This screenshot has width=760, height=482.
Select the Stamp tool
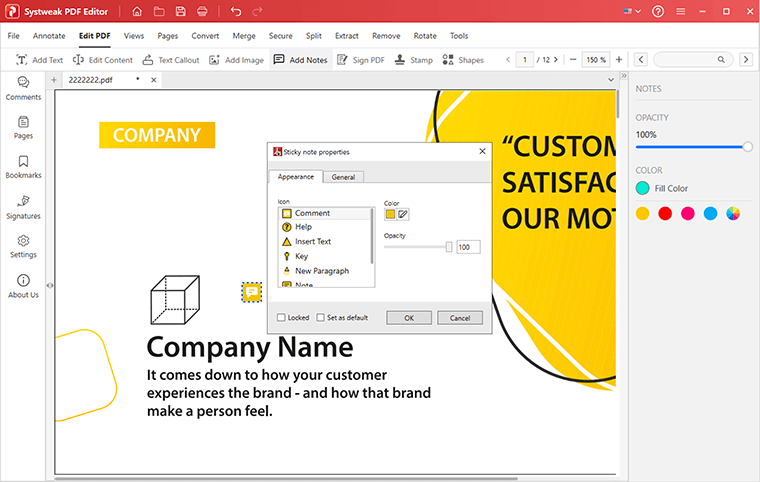click(413, 60)
